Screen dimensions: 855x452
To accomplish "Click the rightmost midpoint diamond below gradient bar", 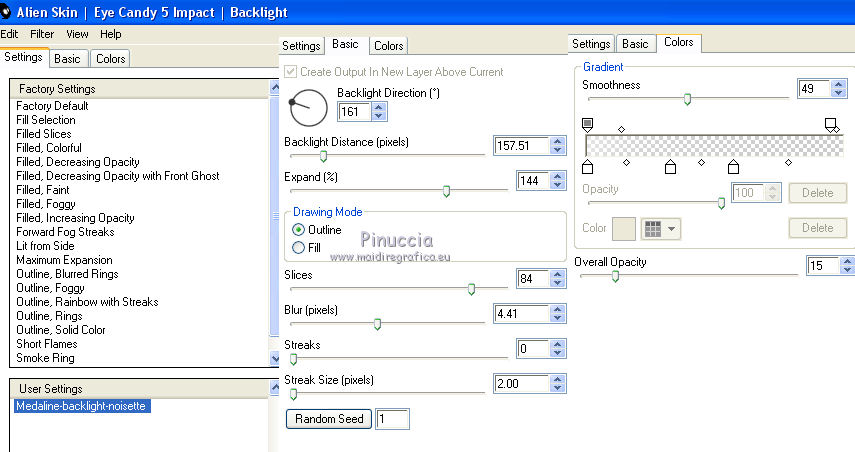I will 788,162.
